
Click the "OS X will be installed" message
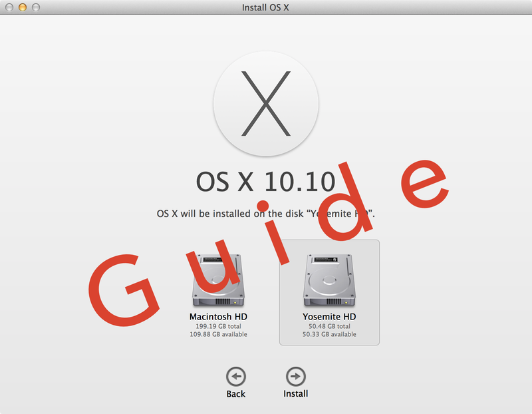point(265,214)
